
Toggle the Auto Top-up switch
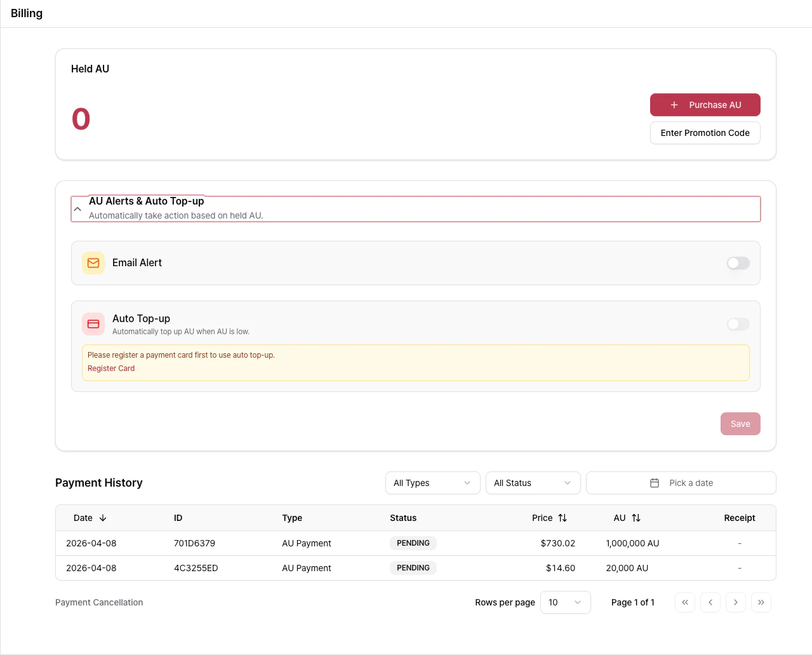pos(738,324)
